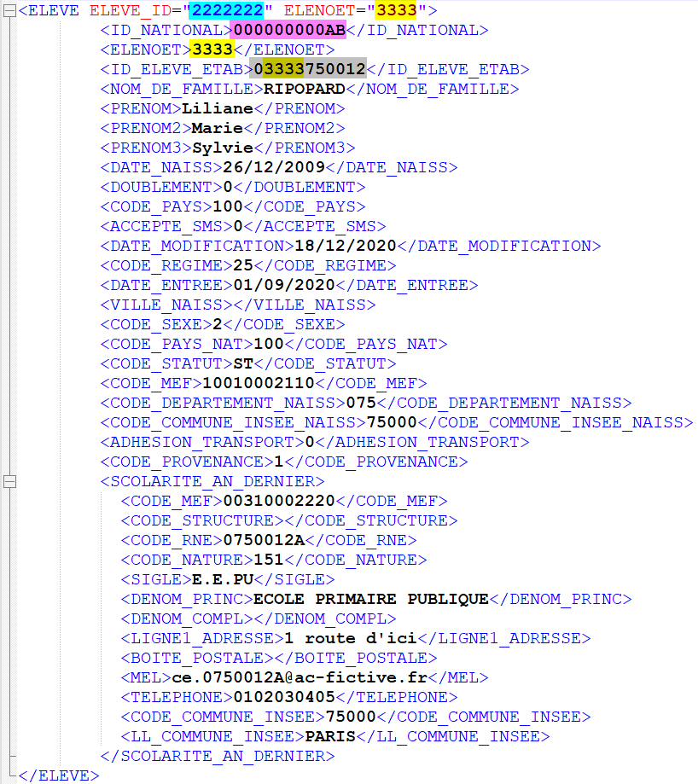Viewport: 698px width, 784px height.
Task: Click the SIGLE value E.E.PU
Action: tap(223, 579)
